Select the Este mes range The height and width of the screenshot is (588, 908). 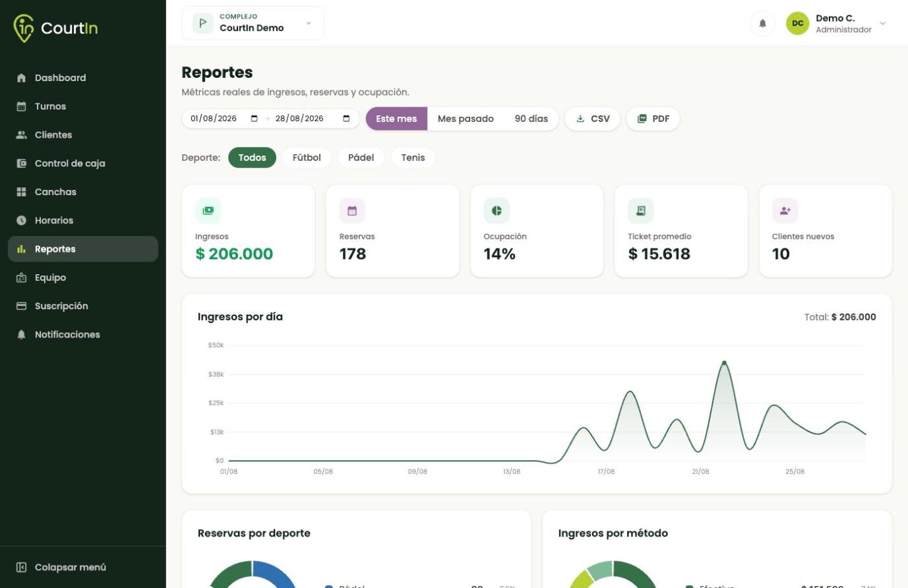[396, 119]
